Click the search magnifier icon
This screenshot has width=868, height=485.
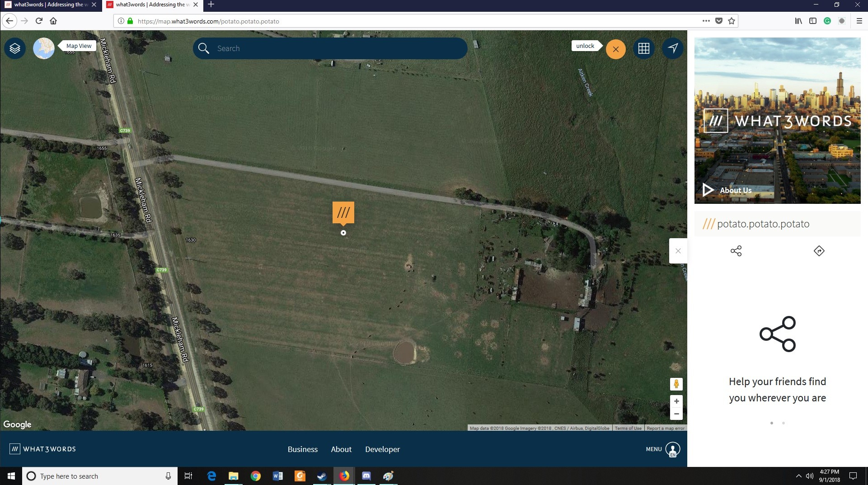pos(204,48)
